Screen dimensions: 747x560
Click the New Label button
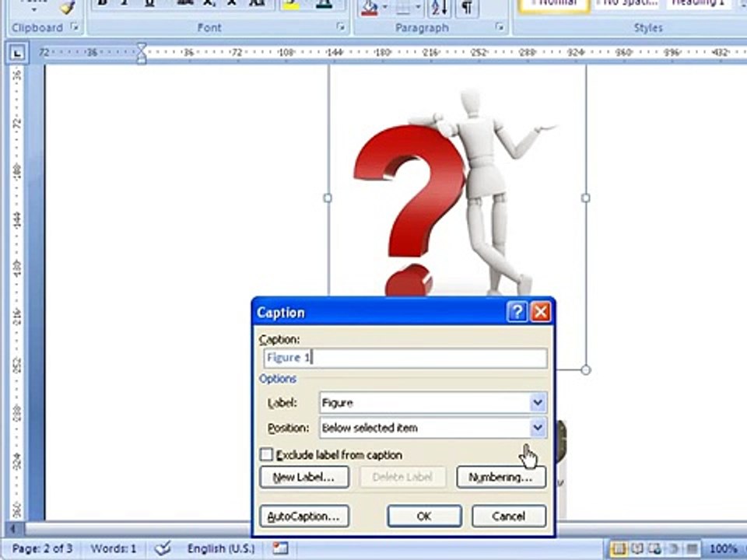[x=304, y=477]
